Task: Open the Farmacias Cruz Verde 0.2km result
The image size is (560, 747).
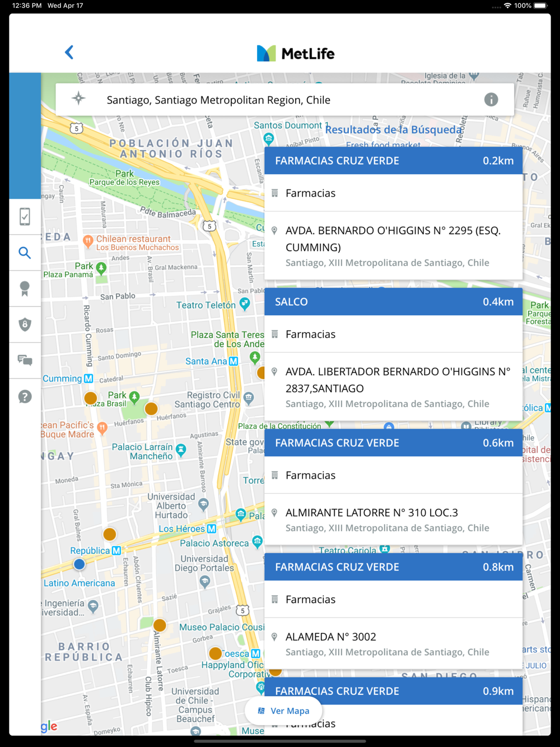Action: coord(393,161)
